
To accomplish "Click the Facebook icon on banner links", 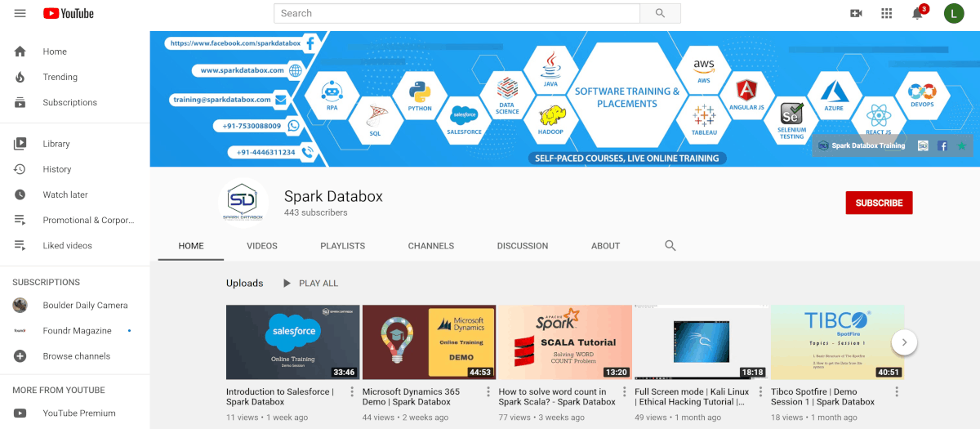I will pos(942,145).
